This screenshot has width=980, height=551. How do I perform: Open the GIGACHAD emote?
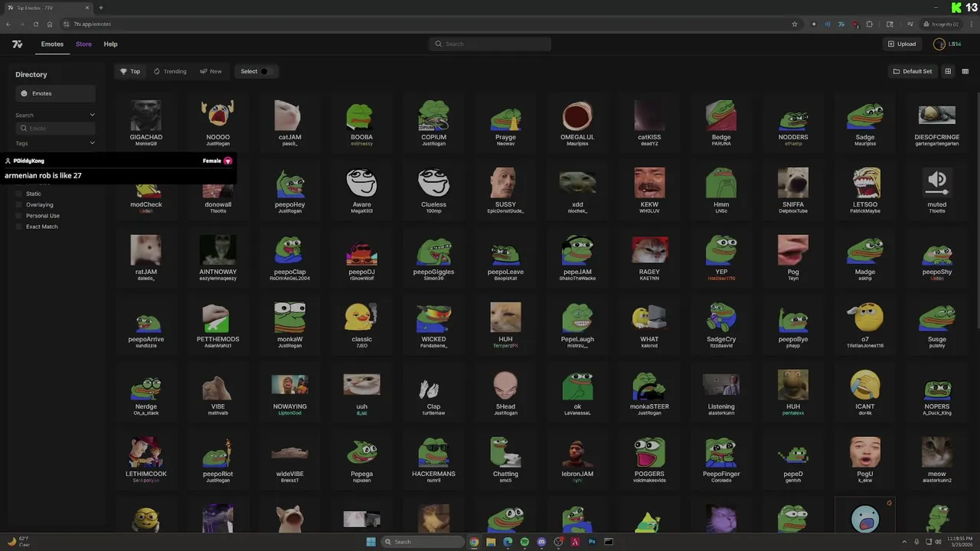[x=145, y=121]
